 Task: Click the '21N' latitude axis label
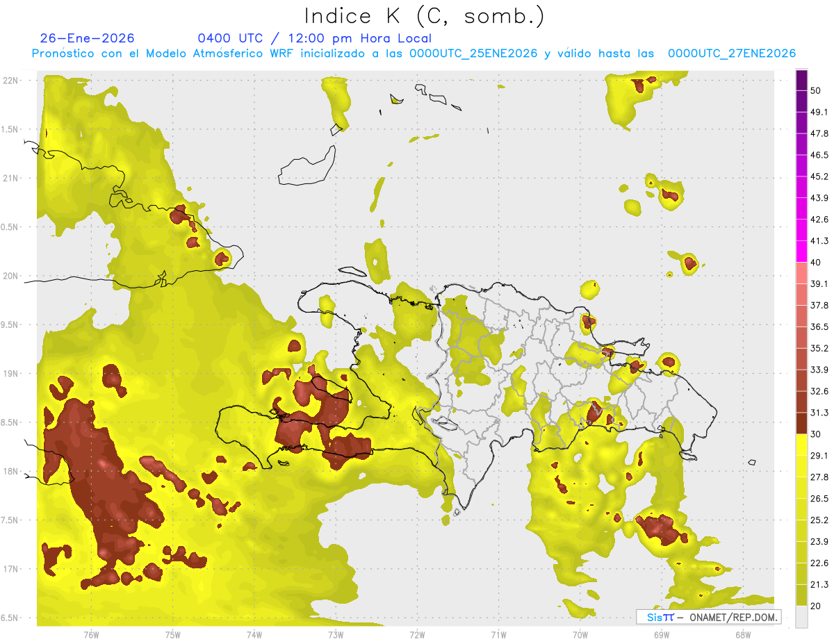pyautogui.click(x=12, y=178)
